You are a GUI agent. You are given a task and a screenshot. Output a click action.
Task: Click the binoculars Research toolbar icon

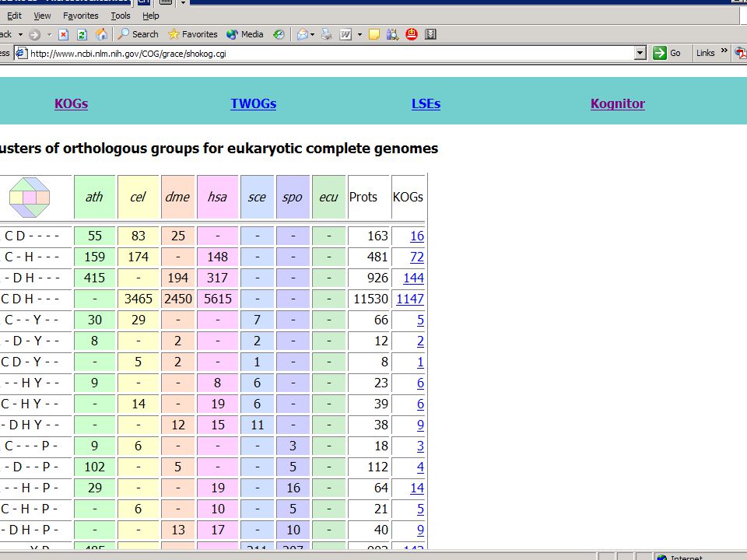[392, 34]
